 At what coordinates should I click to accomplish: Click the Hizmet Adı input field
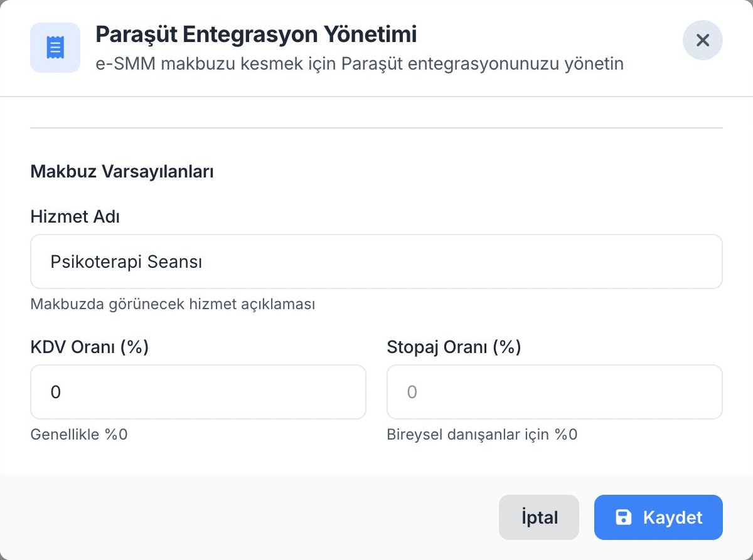(x=376, y=262)
